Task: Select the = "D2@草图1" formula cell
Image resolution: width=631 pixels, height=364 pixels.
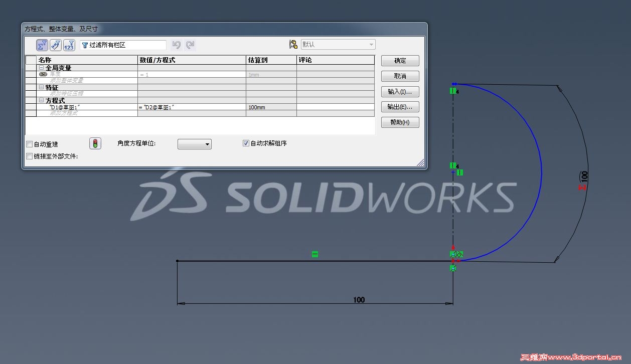Action: [192, 107]
